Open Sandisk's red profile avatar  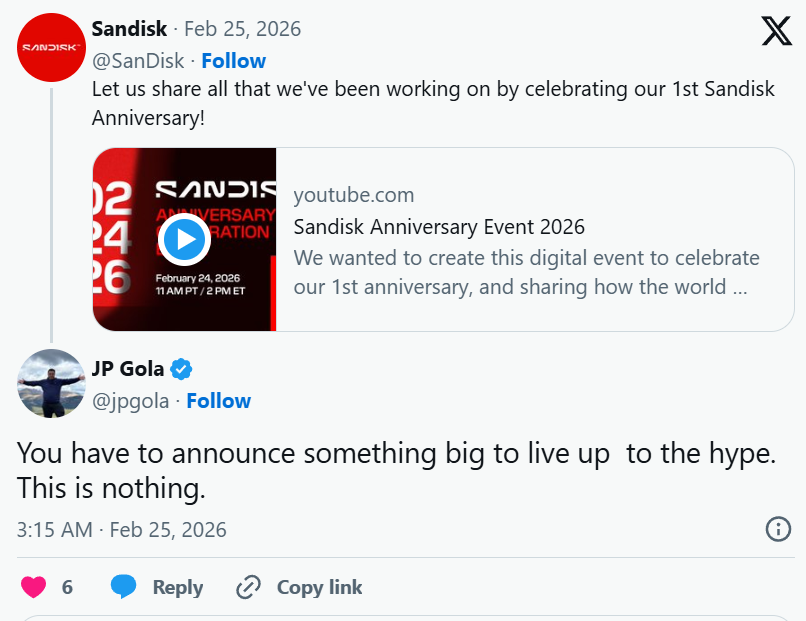tap(51, 46)
